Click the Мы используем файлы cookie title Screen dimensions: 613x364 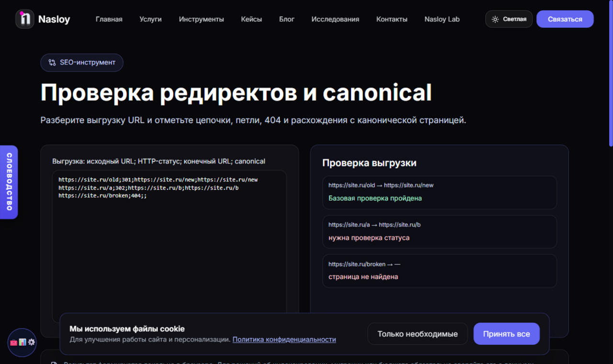(x=127, y=329)
